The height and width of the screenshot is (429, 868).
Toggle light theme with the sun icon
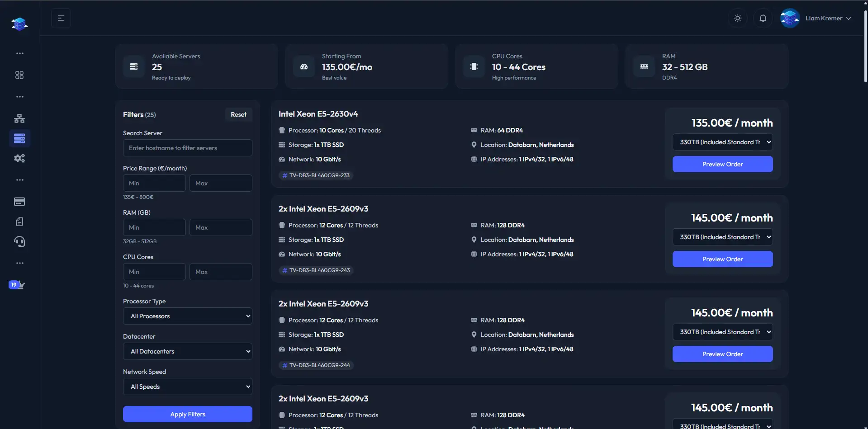click(737, 18)
